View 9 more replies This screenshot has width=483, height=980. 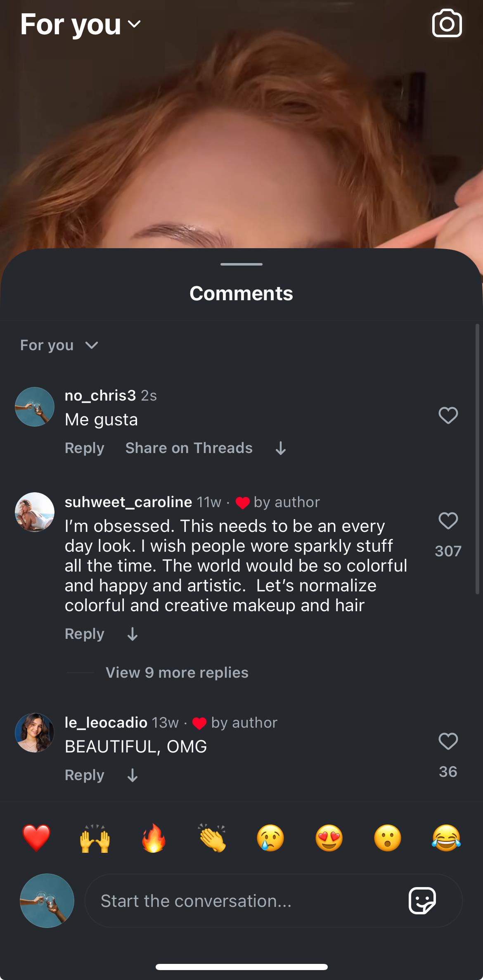tap(177, 673)
